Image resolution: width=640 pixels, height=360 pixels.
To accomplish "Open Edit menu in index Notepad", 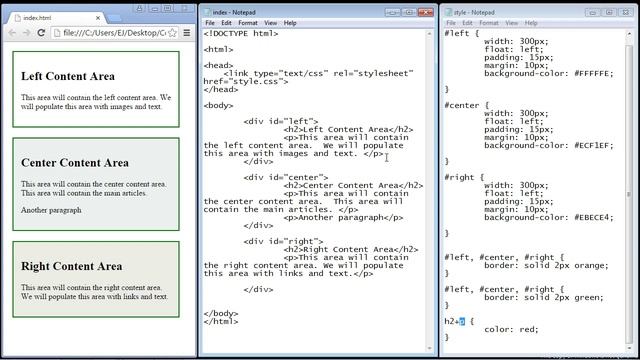I will coord(227,23).
